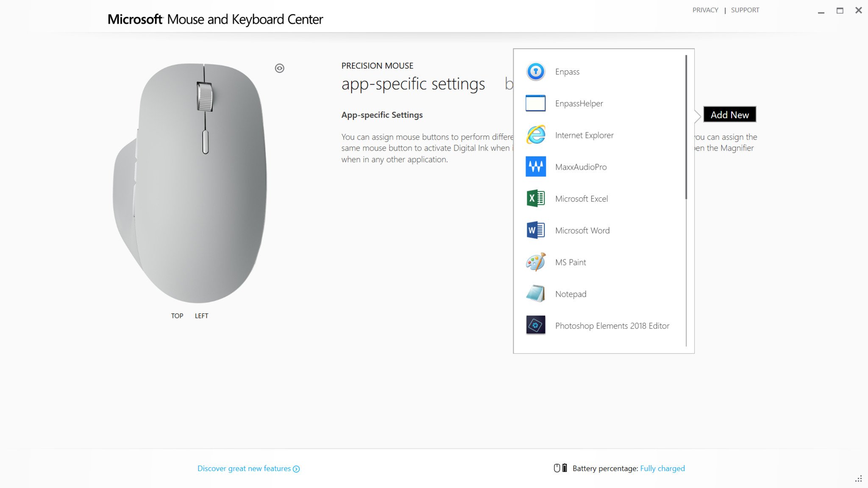
Task: Click the MS Paint app icon
Action: point(535,261)
